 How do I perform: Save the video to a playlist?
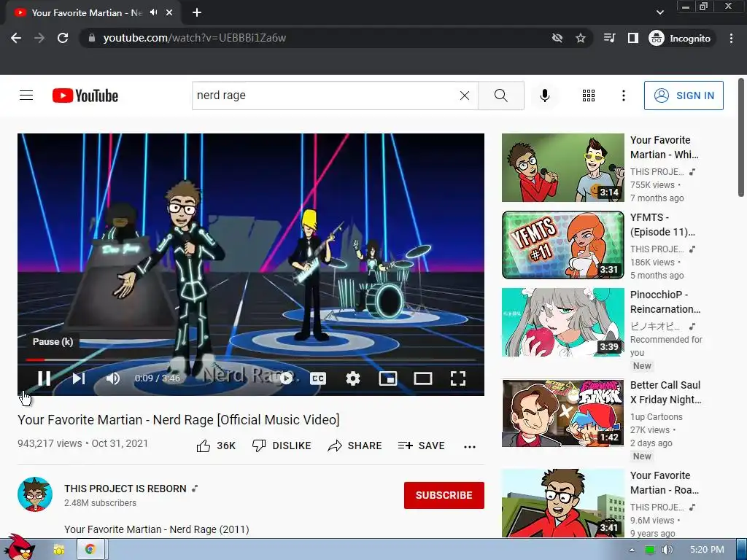(x=421, y=446)
